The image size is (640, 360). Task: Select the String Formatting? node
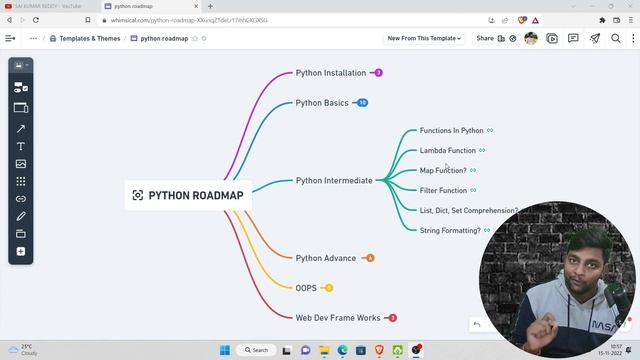coord(450,231)
